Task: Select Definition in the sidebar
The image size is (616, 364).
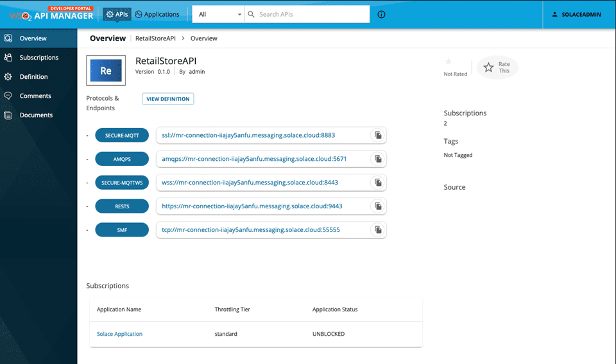Action: (38, 76)
